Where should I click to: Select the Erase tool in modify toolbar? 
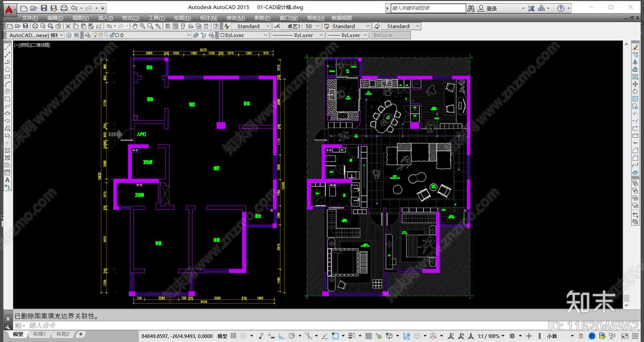(x=636, y=47)
